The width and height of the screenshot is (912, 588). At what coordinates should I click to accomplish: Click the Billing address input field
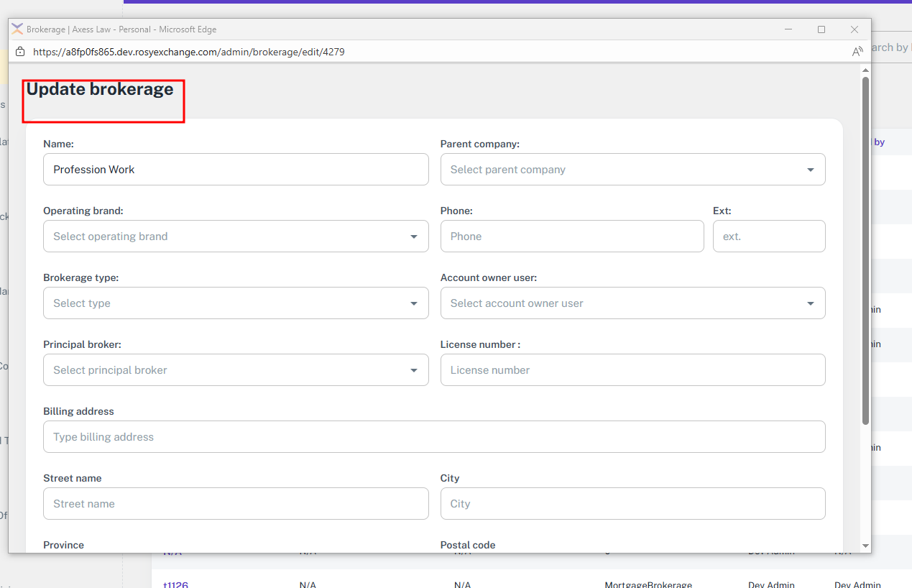point(434,437)
